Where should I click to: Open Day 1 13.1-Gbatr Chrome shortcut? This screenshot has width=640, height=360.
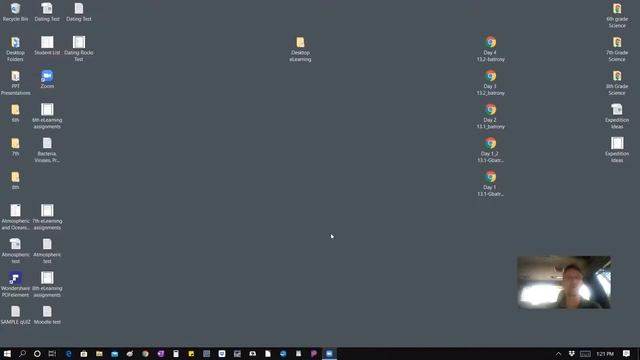click(491, 184)
